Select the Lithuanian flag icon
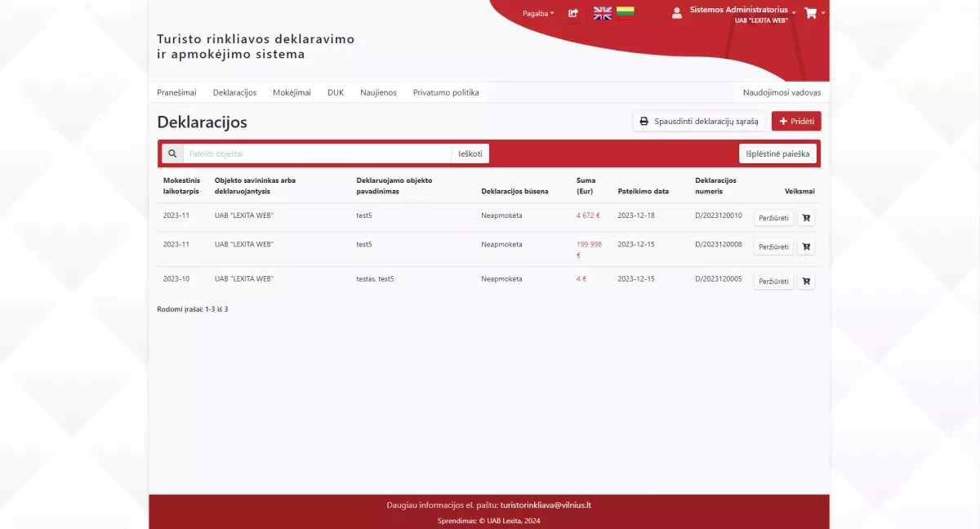The image size is (980, 529). [x=626, y=13]
